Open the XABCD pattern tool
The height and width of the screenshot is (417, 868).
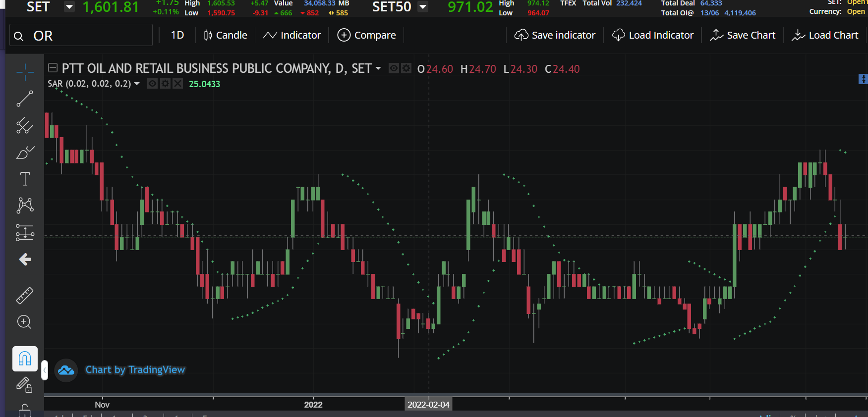pyautogui.click(x=25, y=205)
